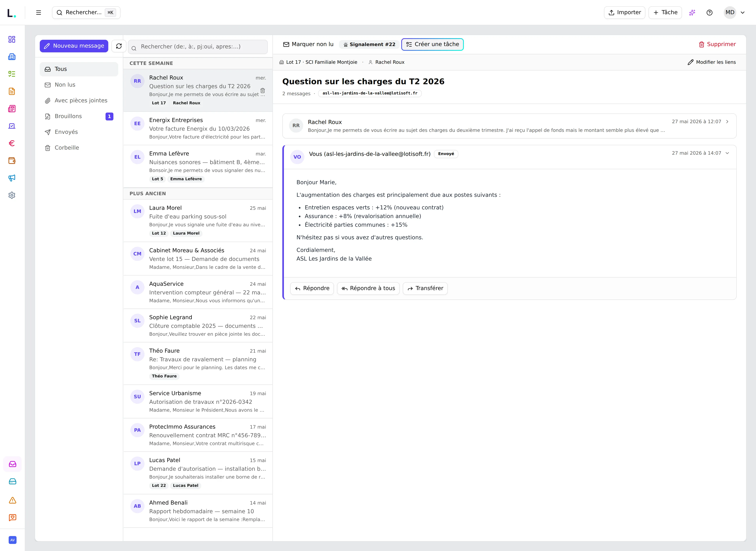756x551 pixels.
Task: Select Avec pièces jointes filter
Action: [79, 100]
